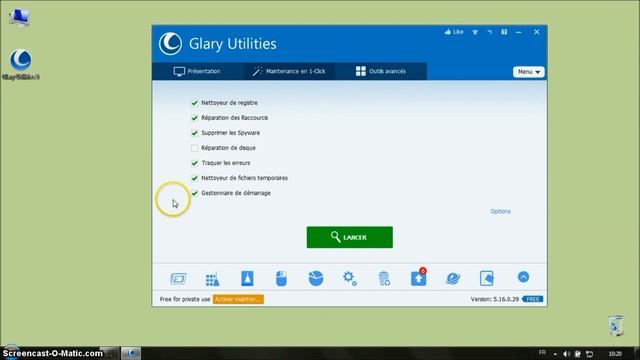Select Maintenance en 1-Click tab
Image resolution: width=640 pixels, height=360 pixels.
pos(289,71)
